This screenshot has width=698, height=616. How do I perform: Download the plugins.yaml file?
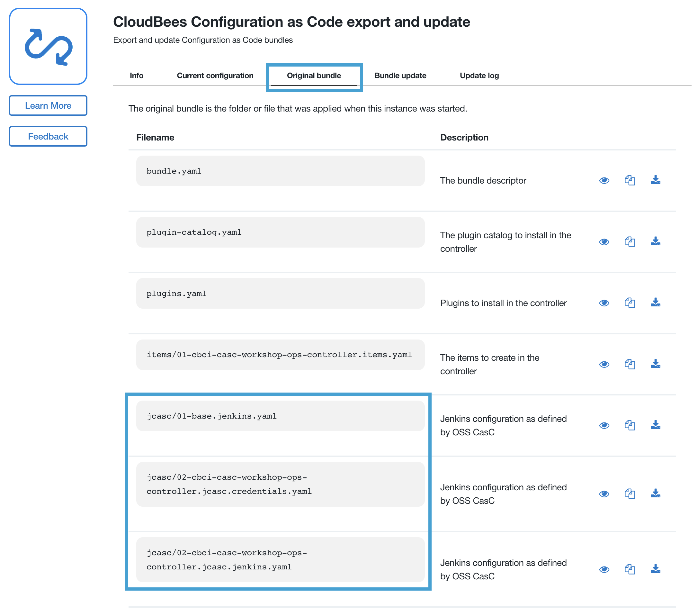pyautogui.click(x=655, y=302)
